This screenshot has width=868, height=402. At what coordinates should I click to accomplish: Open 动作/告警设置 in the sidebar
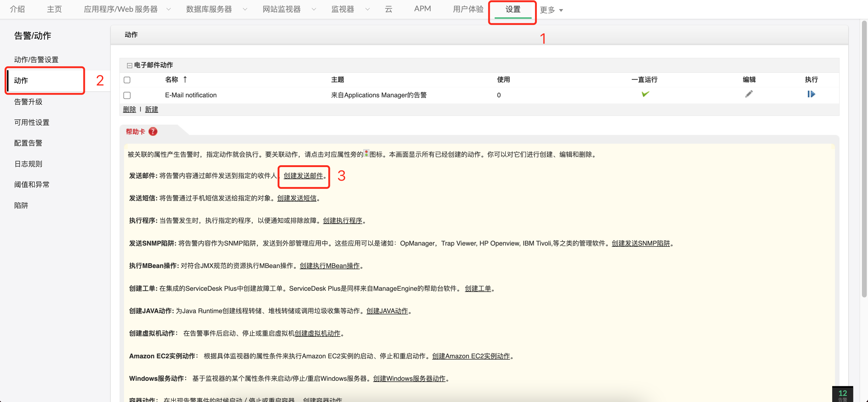click(x=36, y=60)
